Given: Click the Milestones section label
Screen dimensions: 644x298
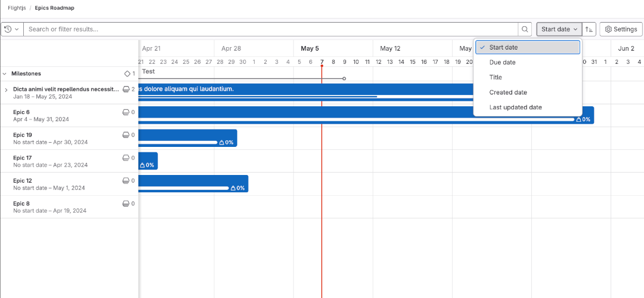Looking at the screenshot, I should coord(26,73).
